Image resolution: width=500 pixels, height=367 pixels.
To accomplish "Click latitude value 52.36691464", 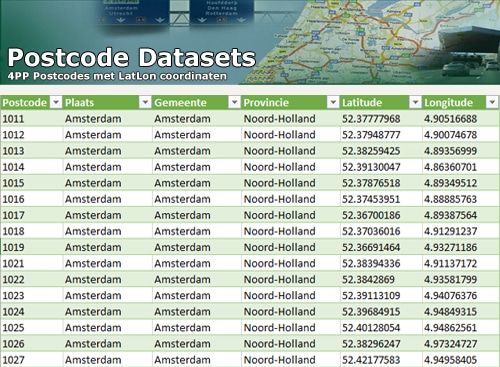I will point(371,247).
